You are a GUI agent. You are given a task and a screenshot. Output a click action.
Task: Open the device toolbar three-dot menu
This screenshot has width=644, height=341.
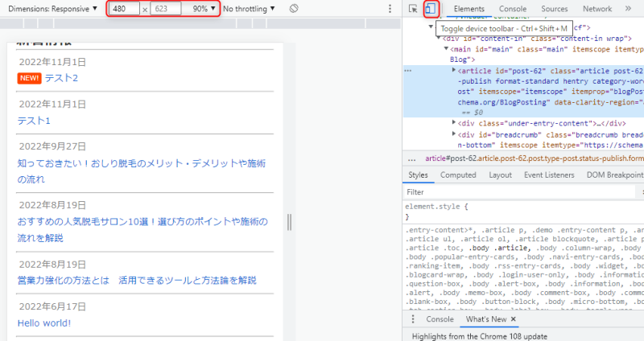click(x=390, y=9)
